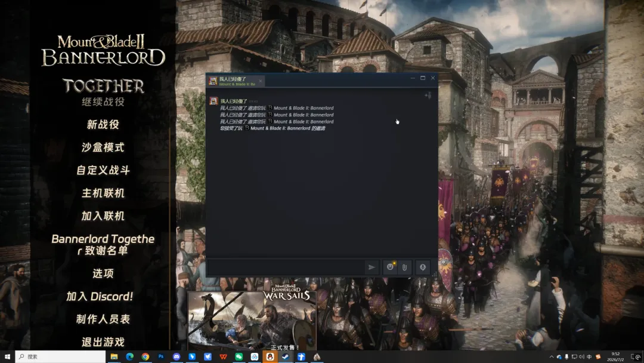644x363 pixels.
Task: Toggle system volume speaker icon
Action: pyautogui.click(x=581, y=357)
